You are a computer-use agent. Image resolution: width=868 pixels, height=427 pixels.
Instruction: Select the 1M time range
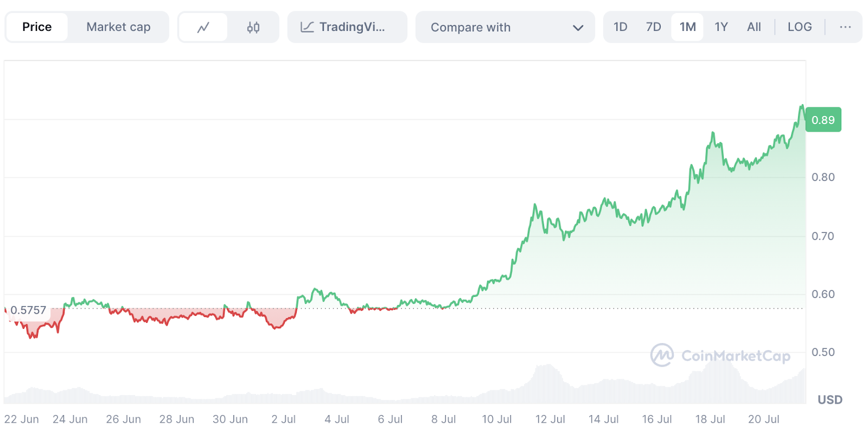click(x=687, y=27)
